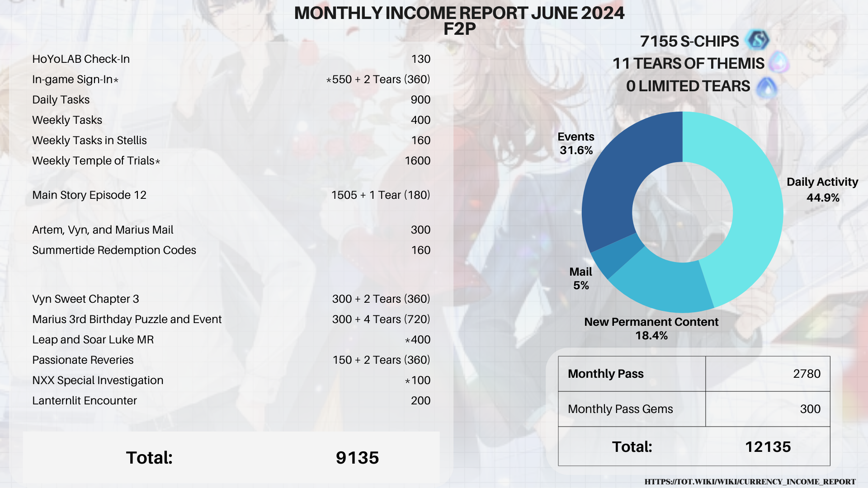The image size is (868, 488).
Task: Select the Tears of Themis icon
Action: (780, 63)
